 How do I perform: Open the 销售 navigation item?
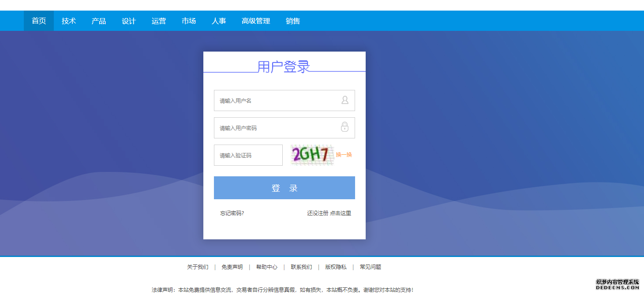[x=293, y=21]
